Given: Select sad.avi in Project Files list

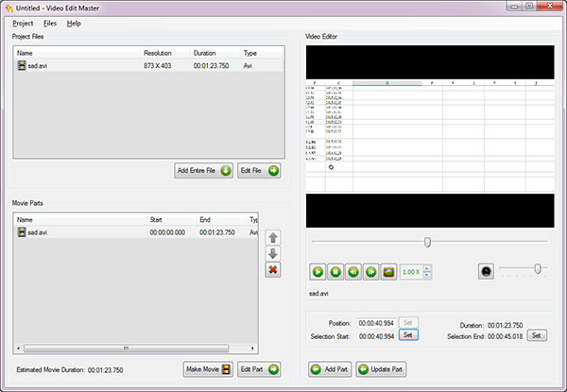Looking at the screenshot, I should [x=148, y=66].
